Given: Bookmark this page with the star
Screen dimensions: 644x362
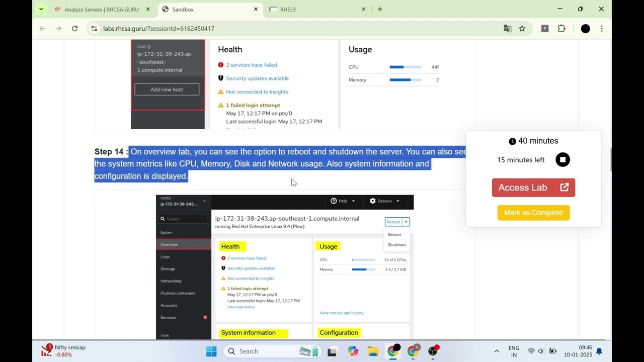Looking at the screenshot, I should [x=522, y=29].
